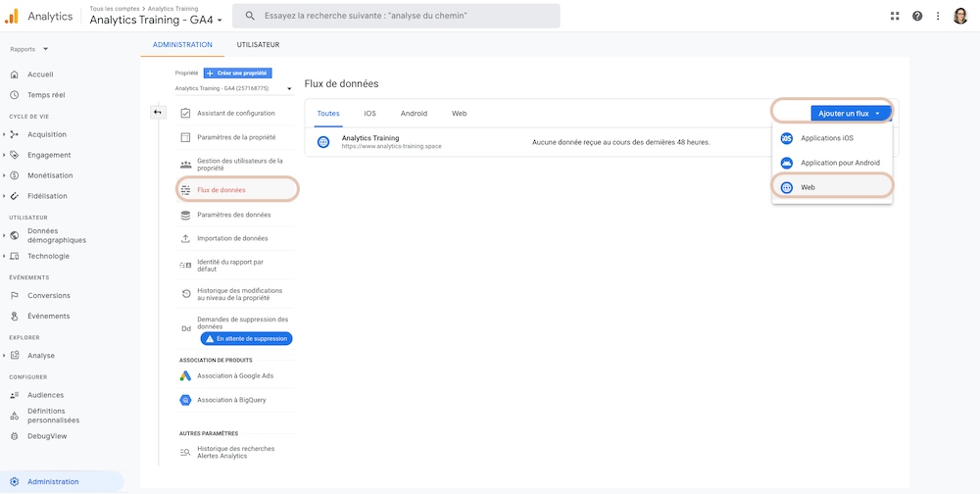Click the Analytics Training web stream globe icon
Screen dimensions: 980x494
coord(323,142)
